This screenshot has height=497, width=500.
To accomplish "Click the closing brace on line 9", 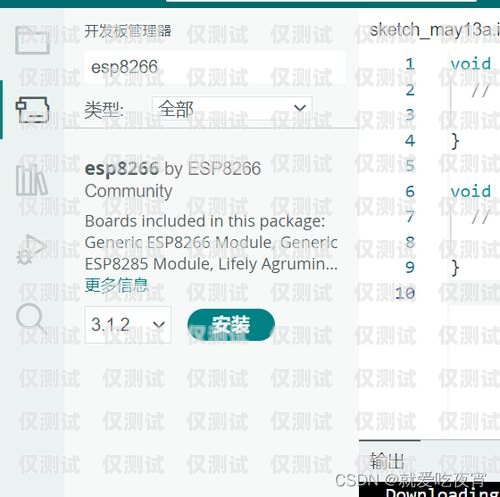I will pos(455,268).
